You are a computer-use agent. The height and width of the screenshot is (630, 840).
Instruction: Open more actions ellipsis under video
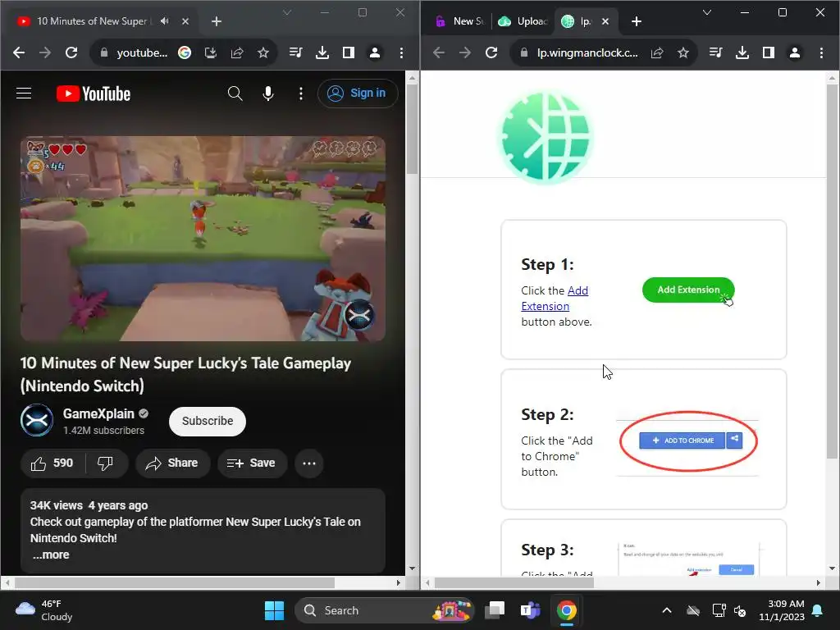coord(309,463)
